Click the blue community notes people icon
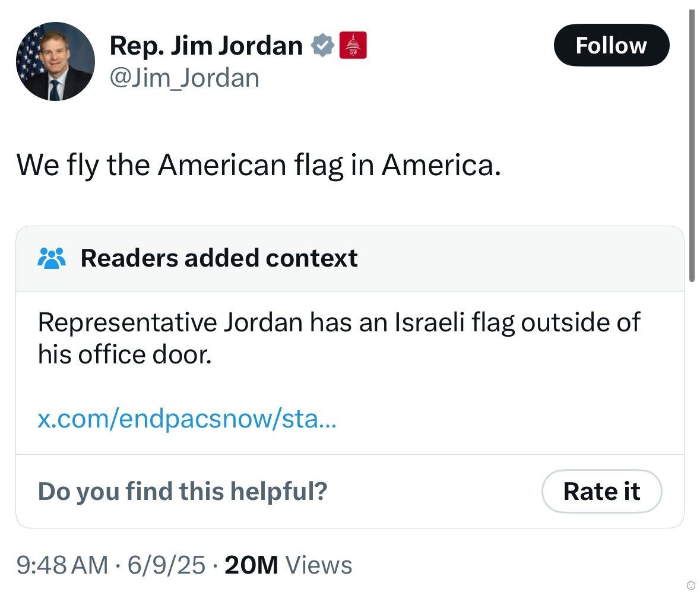This screenshot has height=592, width=700. click(x=51, y=258)
